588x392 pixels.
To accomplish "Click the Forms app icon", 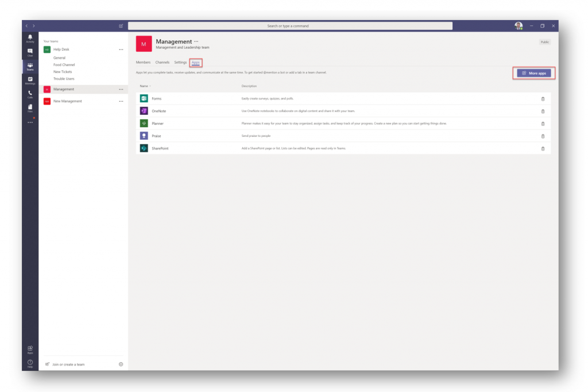I will click(144, 98).
